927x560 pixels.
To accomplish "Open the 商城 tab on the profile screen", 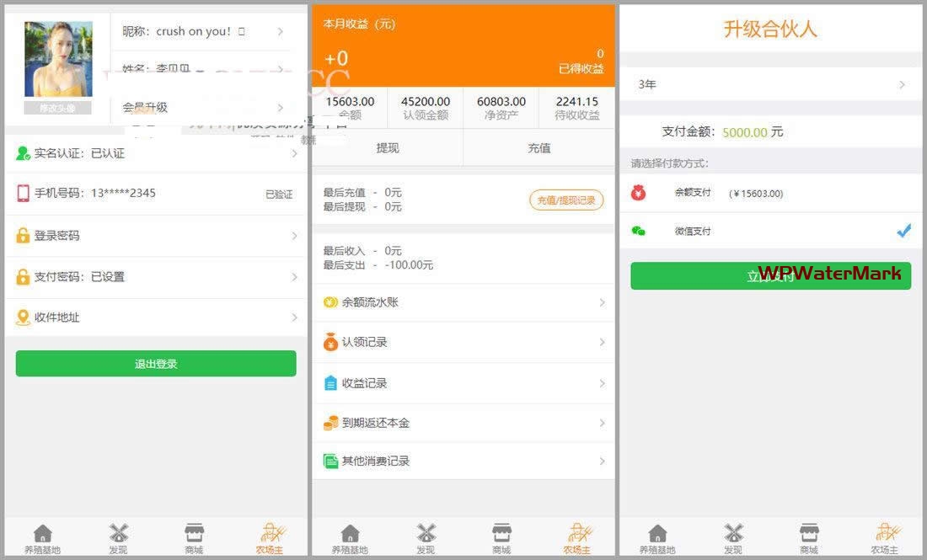I will coord(194,539).
